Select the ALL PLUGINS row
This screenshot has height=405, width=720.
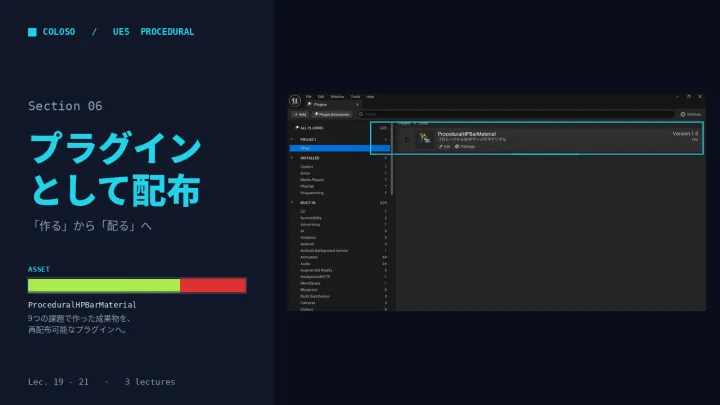pyautogui.click(x=340, y=128)
